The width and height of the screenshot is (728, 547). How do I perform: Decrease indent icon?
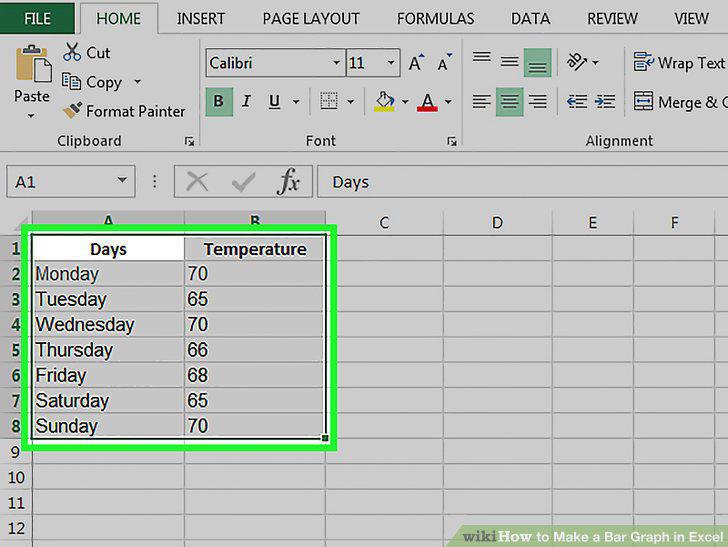[577, 101]
